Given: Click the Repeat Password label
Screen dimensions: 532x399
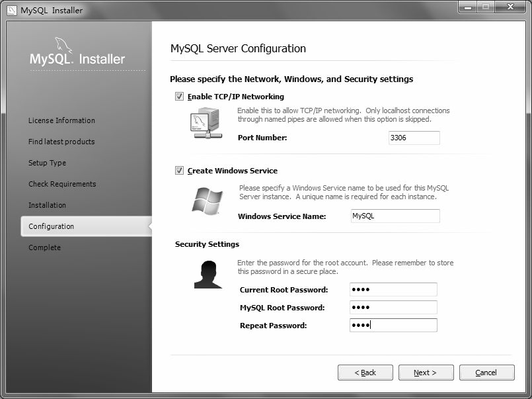Looking at the screenshot, I should 273,326.
